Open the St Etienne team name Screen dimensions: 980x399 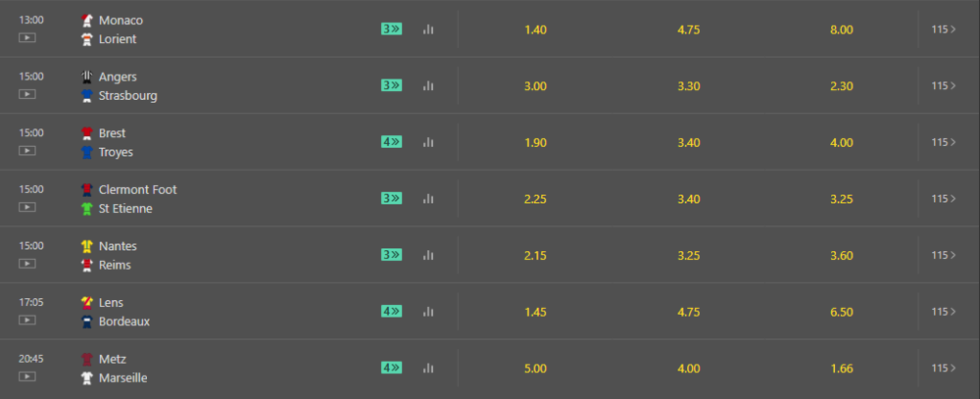click(x=125, y=208)
